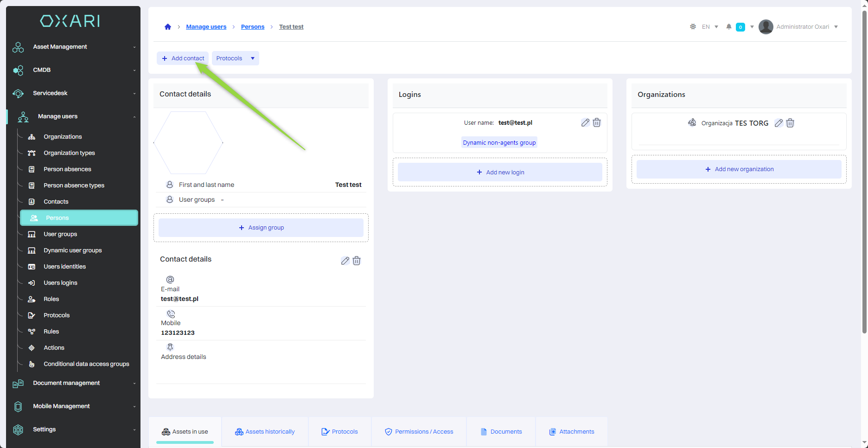Edit the TES TORG organization entry
The image size is (868, 448).
pos(779,123)
